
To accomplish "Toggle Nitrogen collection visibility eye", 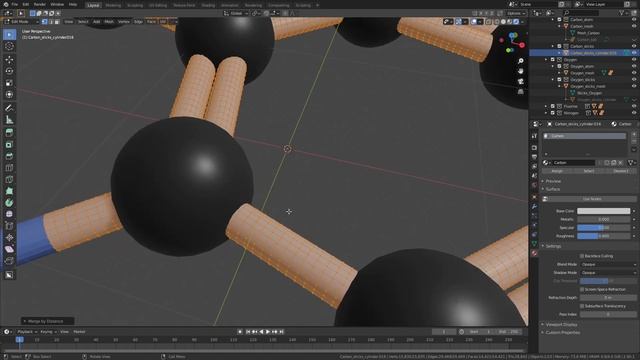I will pyautogui.click(x=634, y=113).
